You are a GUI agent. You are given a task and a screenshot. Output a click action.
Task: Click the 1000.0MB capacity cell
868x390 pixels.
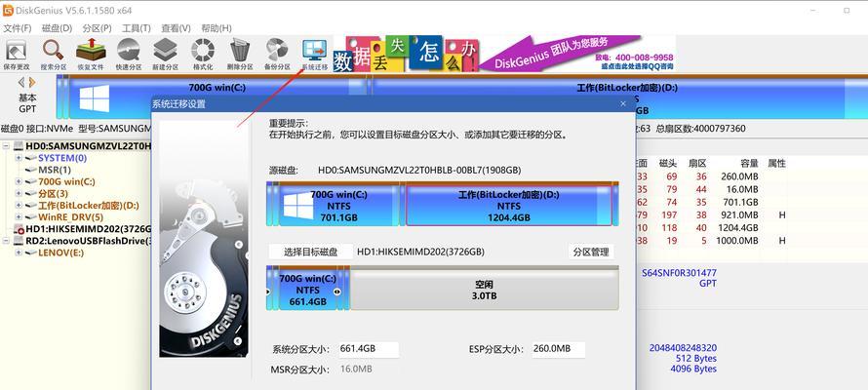pyautogui.click(x=735, y=241)
